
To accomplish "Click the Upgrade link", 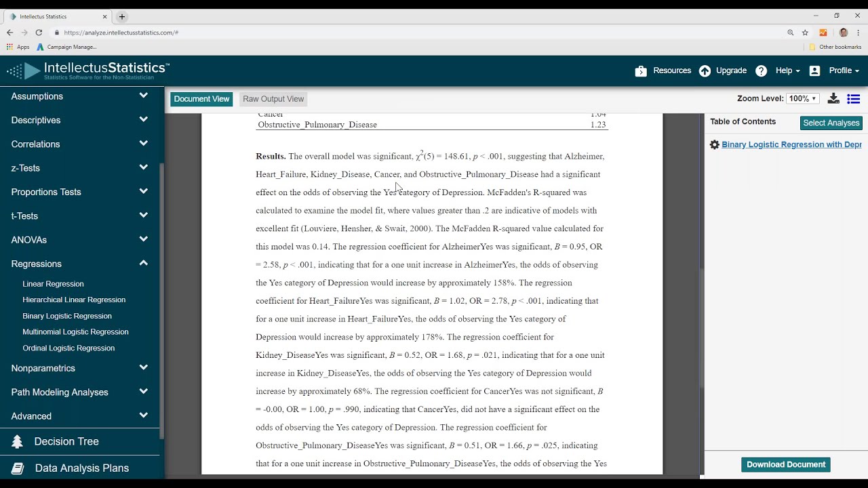I will point(731,71).
